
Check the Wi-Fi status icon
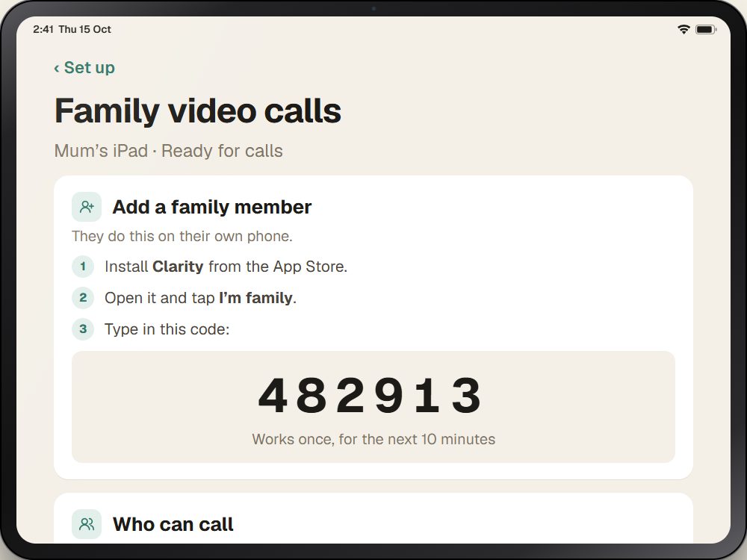pos(684,30)
